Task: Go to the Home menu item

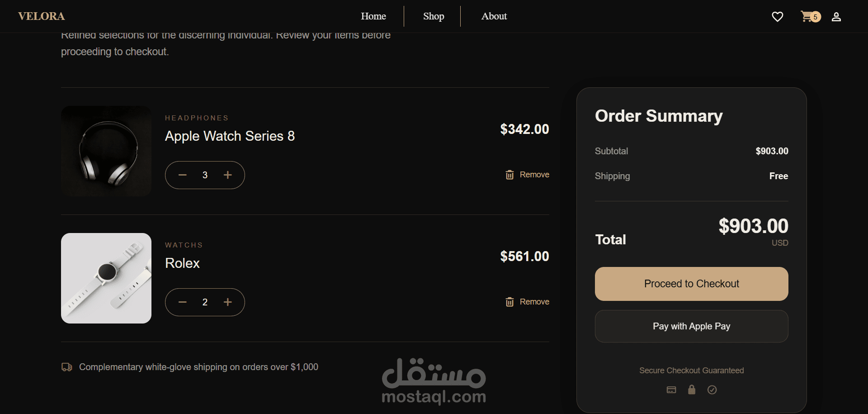Action: click(x=373, y=16)
